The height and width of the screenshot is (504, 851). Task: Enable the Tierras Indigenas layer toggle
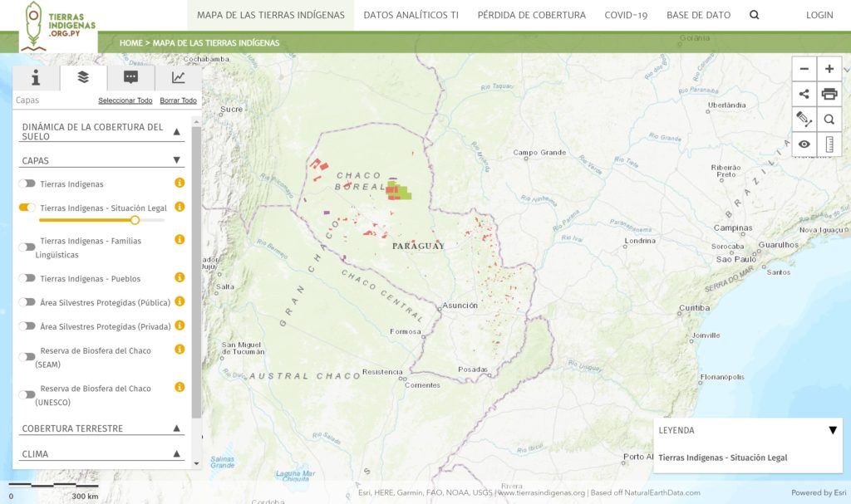coord(26,183)
